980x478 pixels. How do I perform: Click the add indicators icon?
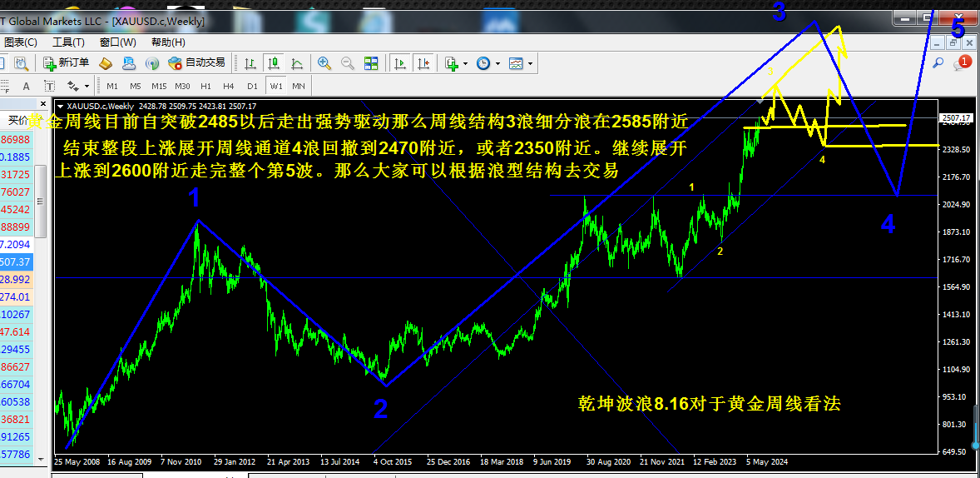tap(452, 63)
